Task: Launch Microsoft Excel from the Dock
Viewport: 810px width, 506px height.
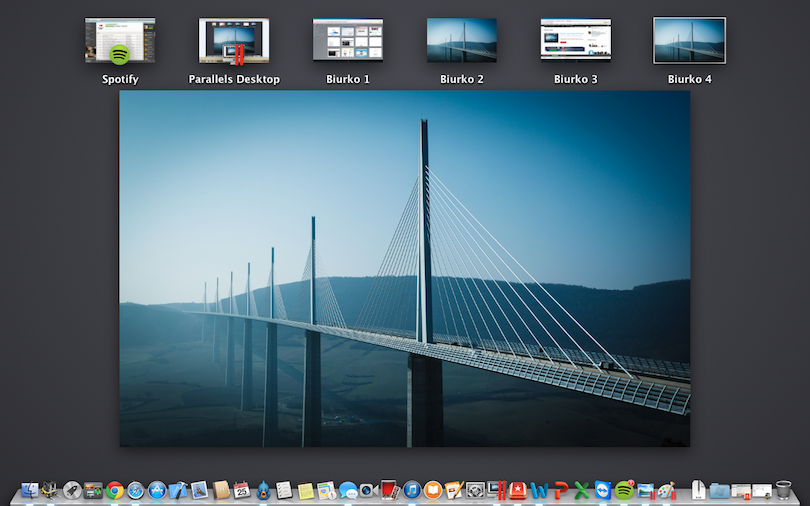Action: click(x=582, y=490)
